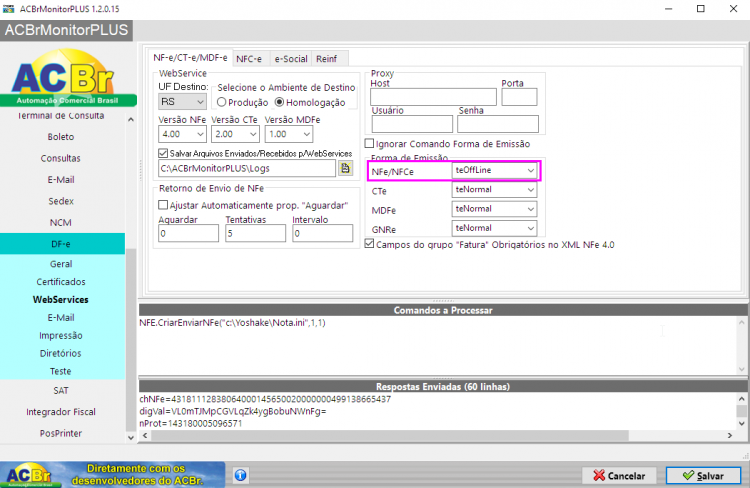This screenshot has width=750, height=488.
Task: Select the DF-e sidebar section
Action: [61, 244]
